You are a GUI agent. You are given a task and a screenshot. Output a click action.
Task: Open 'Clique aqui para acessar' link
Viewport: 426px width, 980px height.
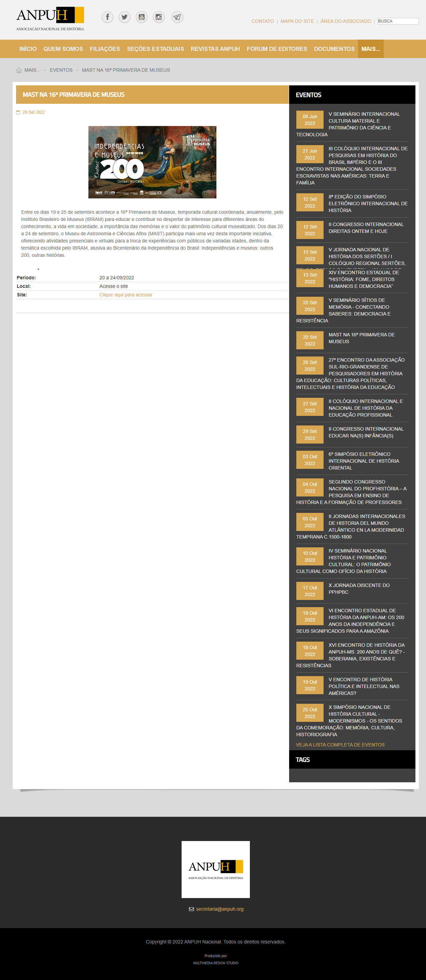point(126,295)
